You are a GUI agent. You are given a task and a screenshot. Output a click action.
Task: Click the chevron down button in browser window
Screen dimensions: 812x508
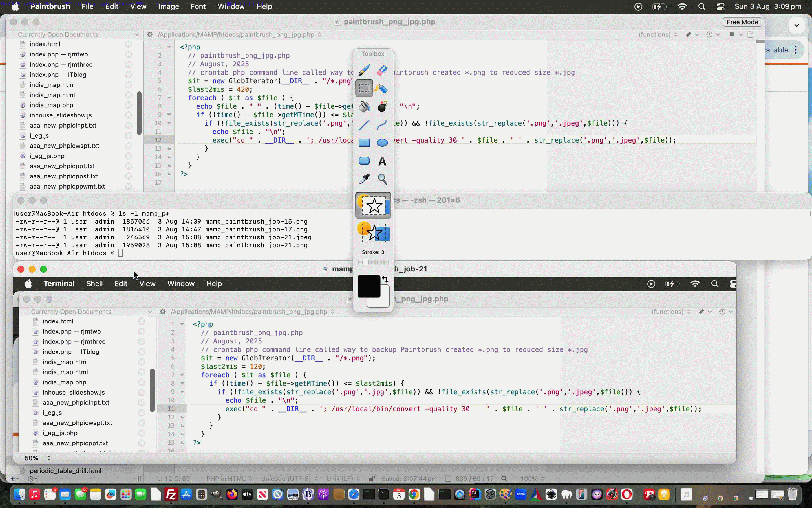[796, 25]
